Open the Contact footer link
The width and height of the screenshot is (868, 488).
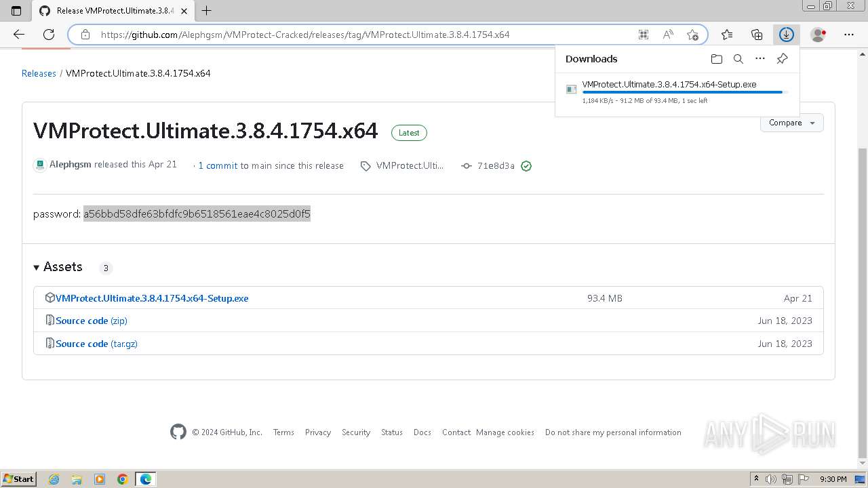(456, 432)
